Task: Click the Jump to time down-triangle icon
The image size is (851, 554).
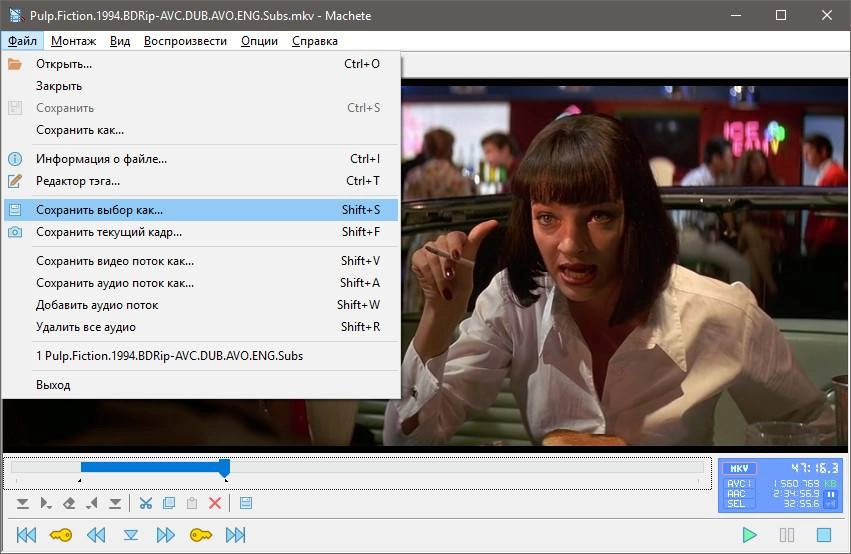Action: pos(131,536)
